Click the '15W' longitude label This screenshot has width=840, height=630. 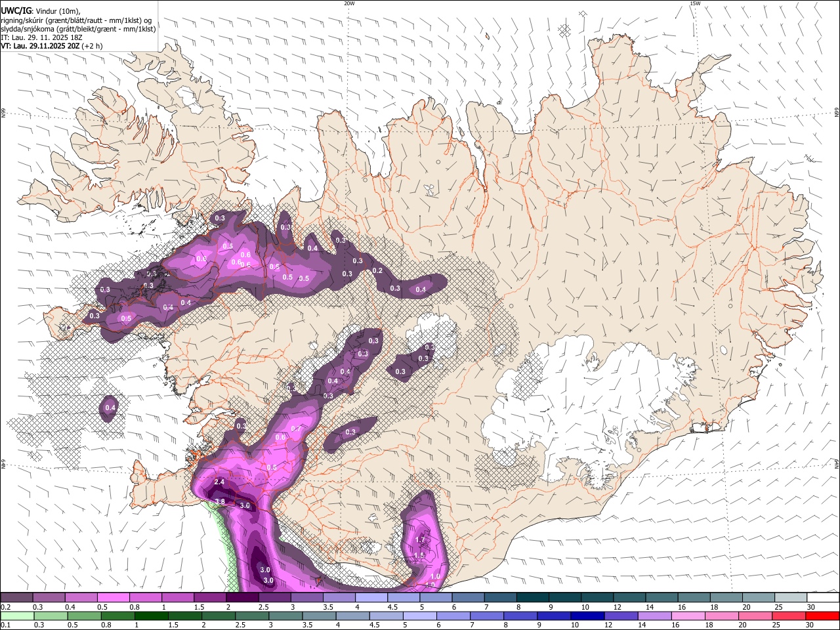click(x=695, y=3)
